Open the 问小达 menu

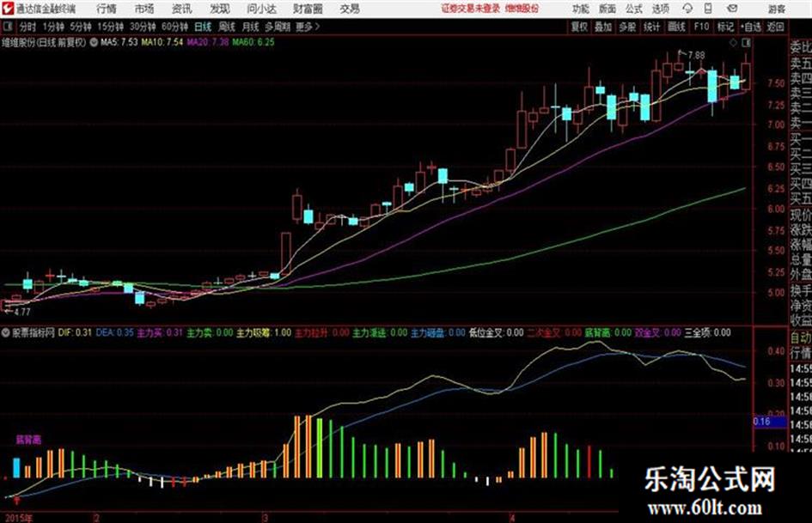pos(261,9)
